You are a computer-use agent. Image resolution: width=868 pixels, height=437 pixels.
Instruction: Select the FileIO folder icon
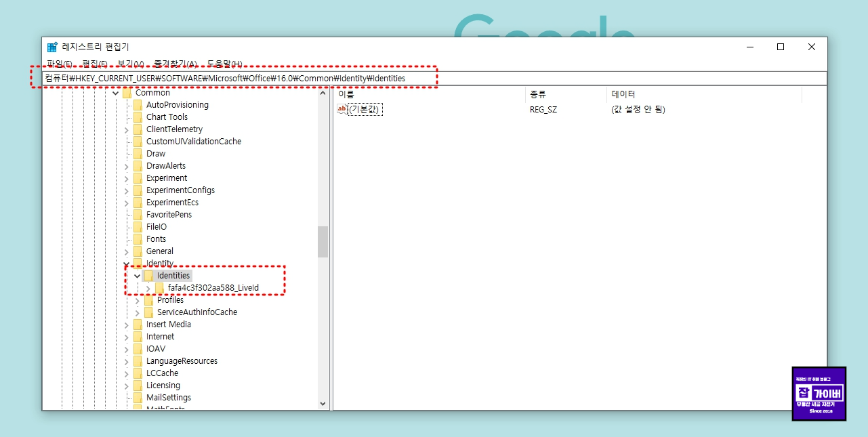tap(138, 227)
